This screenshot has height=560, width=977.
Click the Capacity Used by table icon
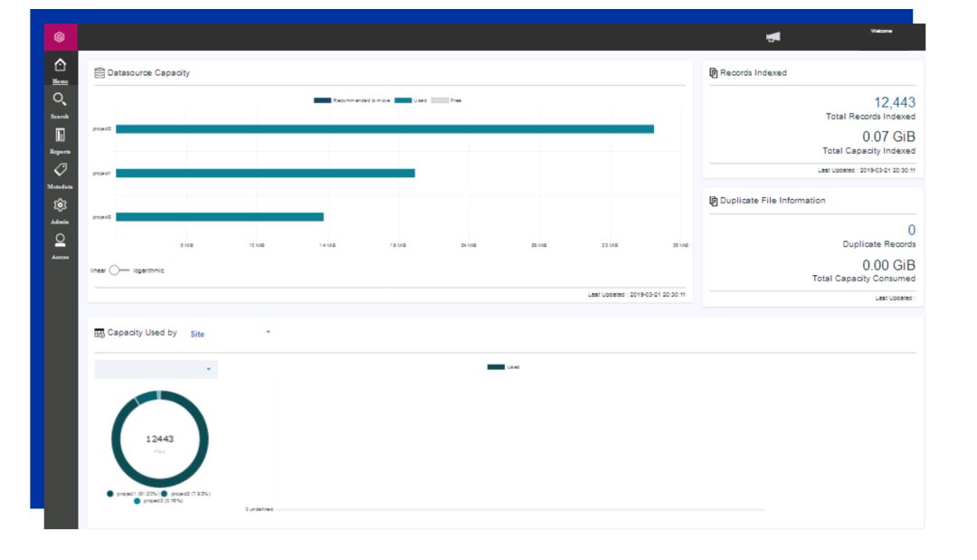click(100, 333)
